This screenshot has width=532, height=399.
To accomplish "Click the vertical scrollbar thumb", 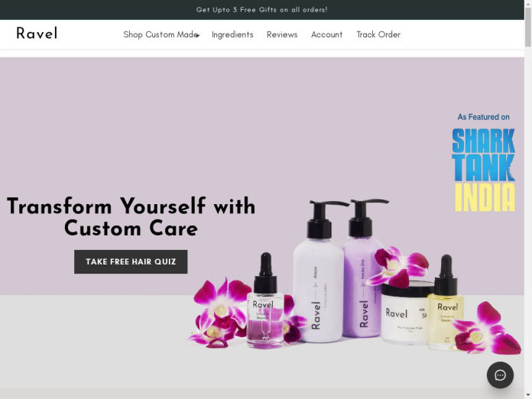I will 528,27.
